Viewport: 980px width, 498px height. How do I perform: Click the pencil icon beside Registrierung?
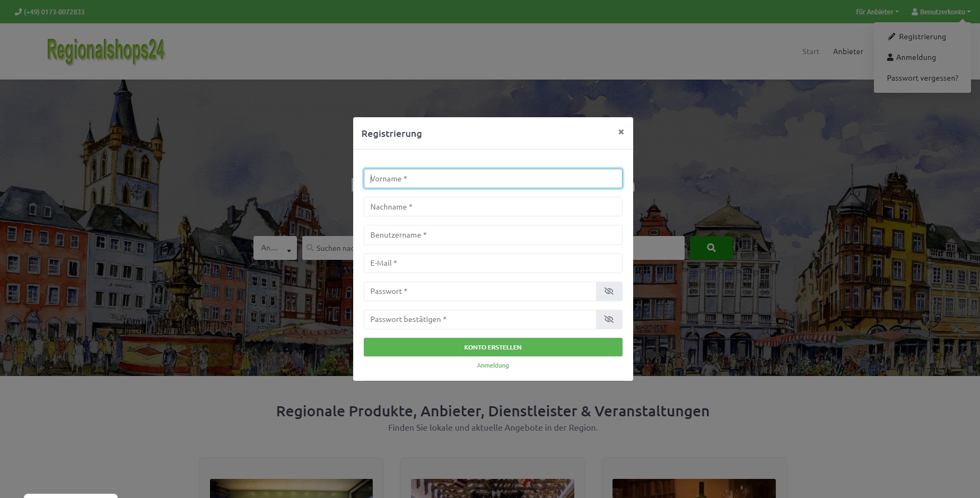tap(891, 37)
